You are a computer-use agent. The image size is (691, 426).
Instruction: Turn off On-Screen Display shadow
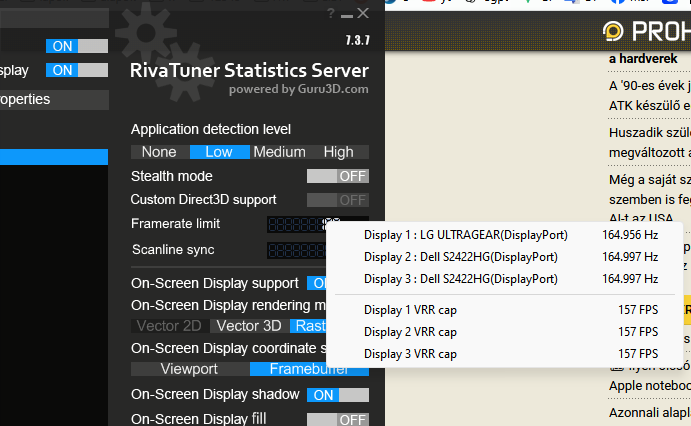[337, 395]
